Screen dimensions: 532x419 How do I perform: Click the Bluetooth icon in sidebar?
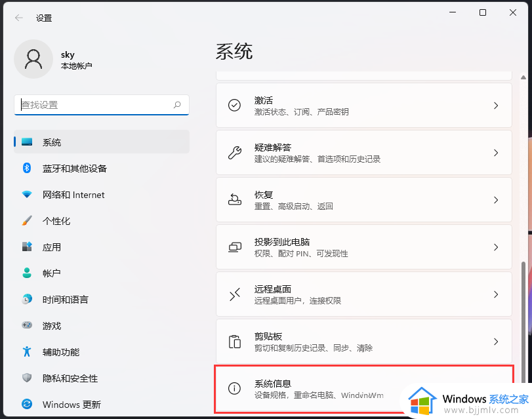[x=27, y=168]
